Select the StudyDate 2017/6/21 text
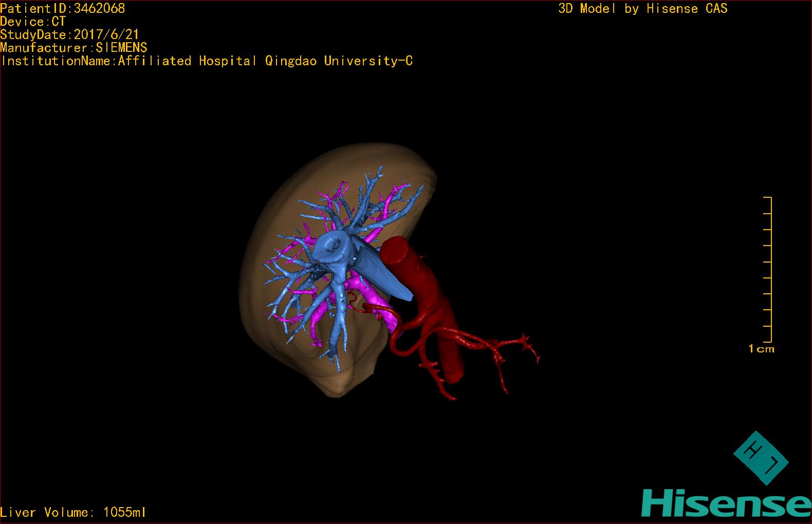 [x=69, y=34]
